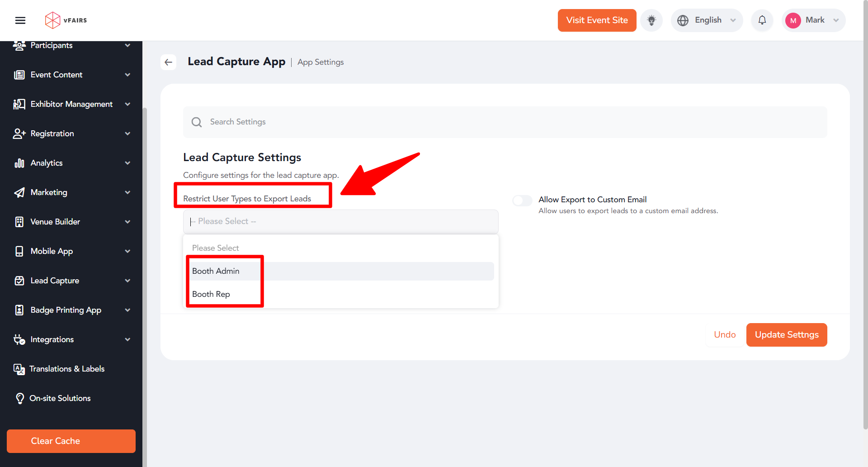This screenshot has height=467, width=868.
Task: Click the Integrations plug icon
Action: click(19, 339)
